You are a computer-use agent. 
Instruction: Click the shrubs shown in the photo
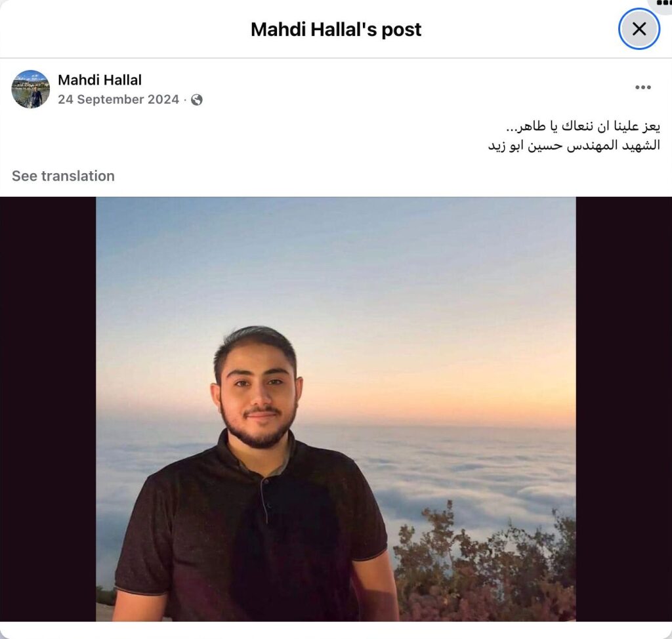484,566
